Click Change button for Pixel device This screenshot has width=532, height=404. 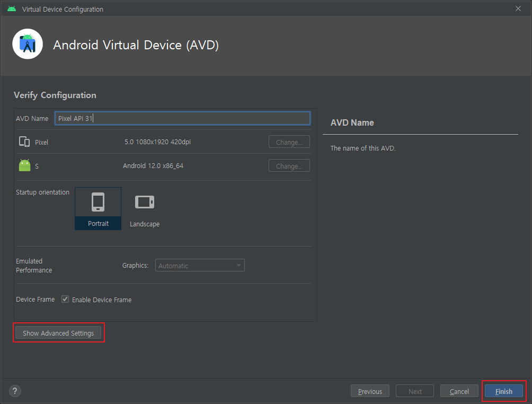pos(289,142)
